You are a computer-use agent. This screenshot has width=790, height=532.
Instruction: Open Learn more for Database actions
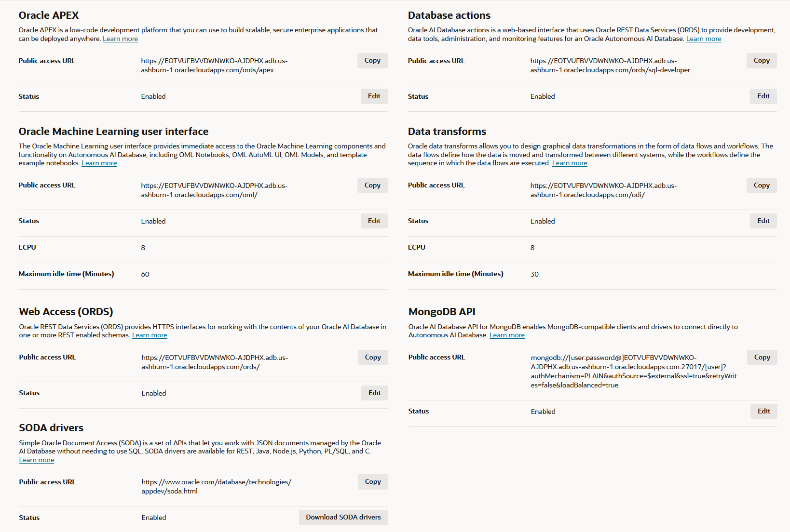pyautogui.click(x=704, y=39)
